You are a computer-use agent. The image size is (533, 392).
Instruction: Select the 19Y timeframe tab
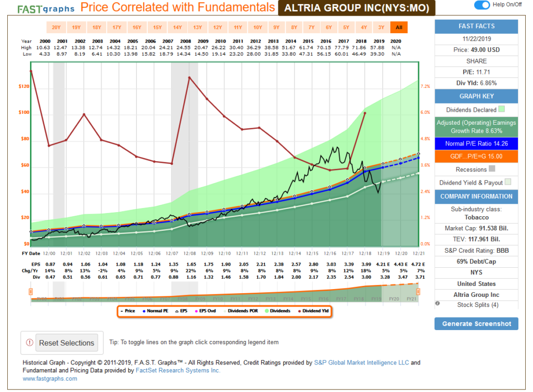coord(76,28)
